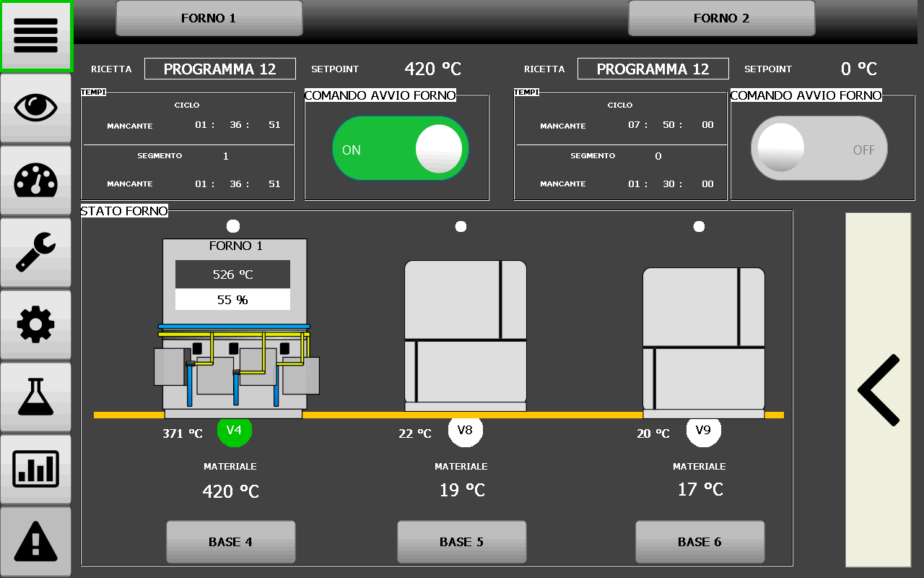Image resolution: width=924 pixels, height=578 pixels.
Task: Click the BASE 4 button
Action: click(231, 542)
